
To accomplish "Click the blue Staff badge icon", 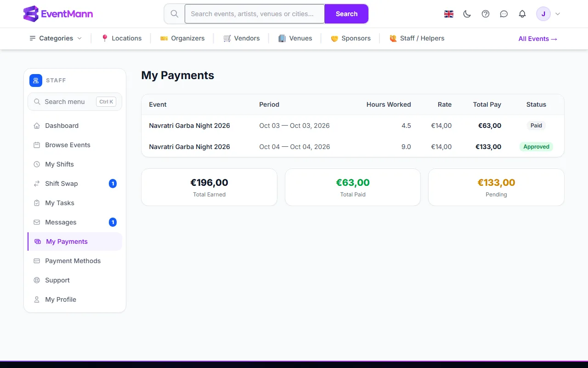I will (36, 80).
